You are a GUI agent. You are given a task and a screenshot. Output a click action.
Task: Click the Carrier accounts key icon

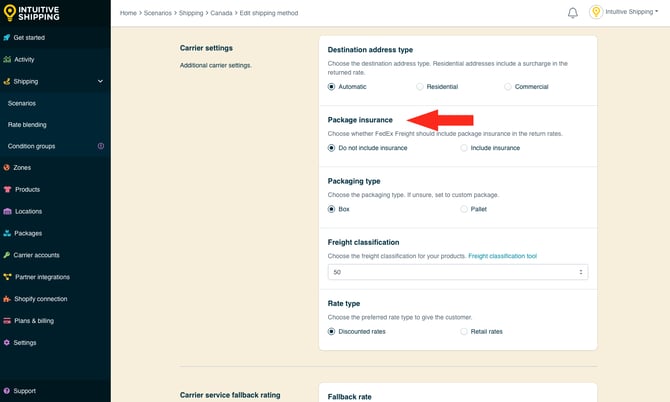(x=6, y=255)
